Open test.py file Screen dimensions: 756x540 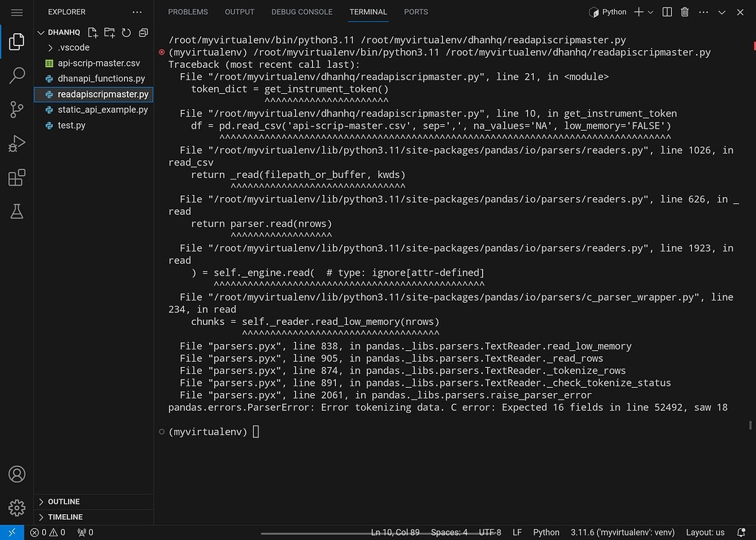[94, 125]
